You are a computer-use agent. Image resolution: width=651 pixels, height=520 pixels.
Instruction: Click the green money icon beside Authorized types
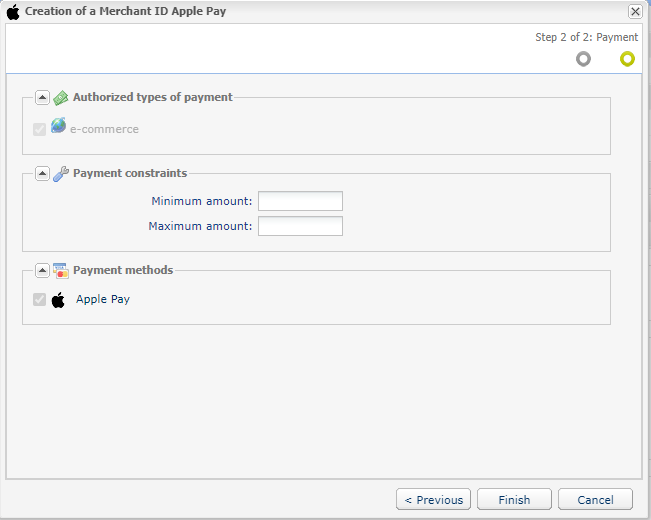61,98
